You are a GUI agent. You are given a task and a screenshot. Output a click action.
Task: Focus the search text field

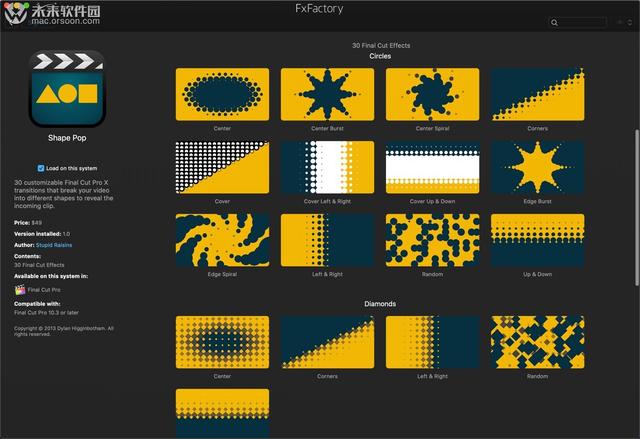pos(578,22)
